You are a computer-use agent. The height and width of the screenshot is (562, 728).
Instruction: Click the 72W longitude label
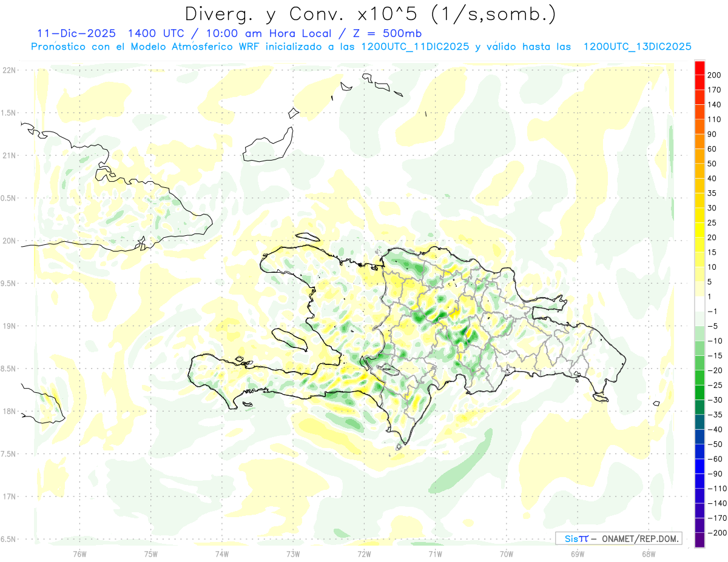click(364, 553)
